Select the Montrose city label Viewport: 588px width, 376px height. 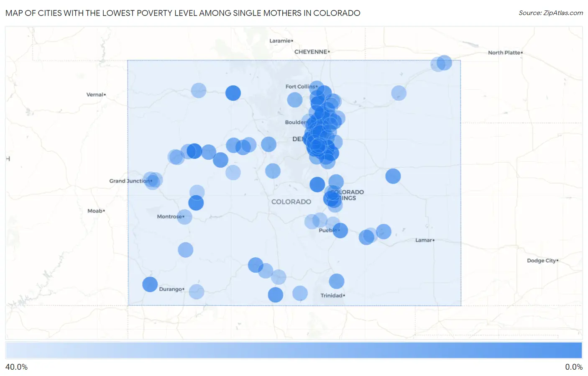coord(169,217)
